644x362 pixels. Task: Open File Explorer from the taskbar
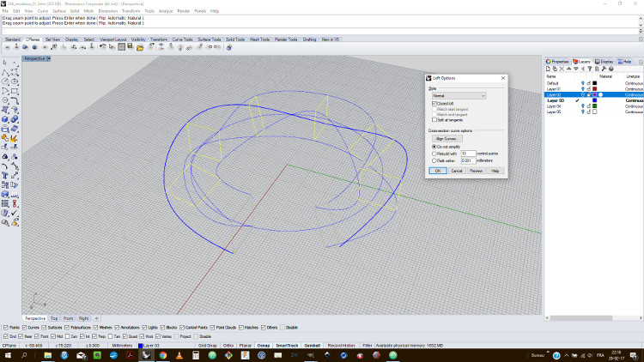[x=48, y=355]
